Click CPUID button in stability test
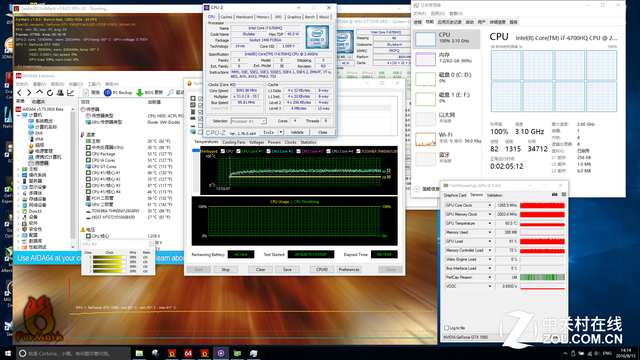 (322, 270)
